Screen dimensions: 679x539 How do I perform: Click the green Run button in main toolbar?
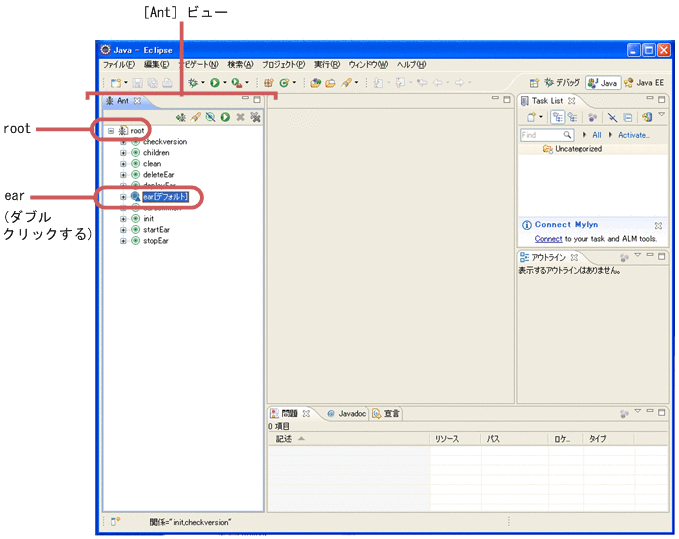214,82
